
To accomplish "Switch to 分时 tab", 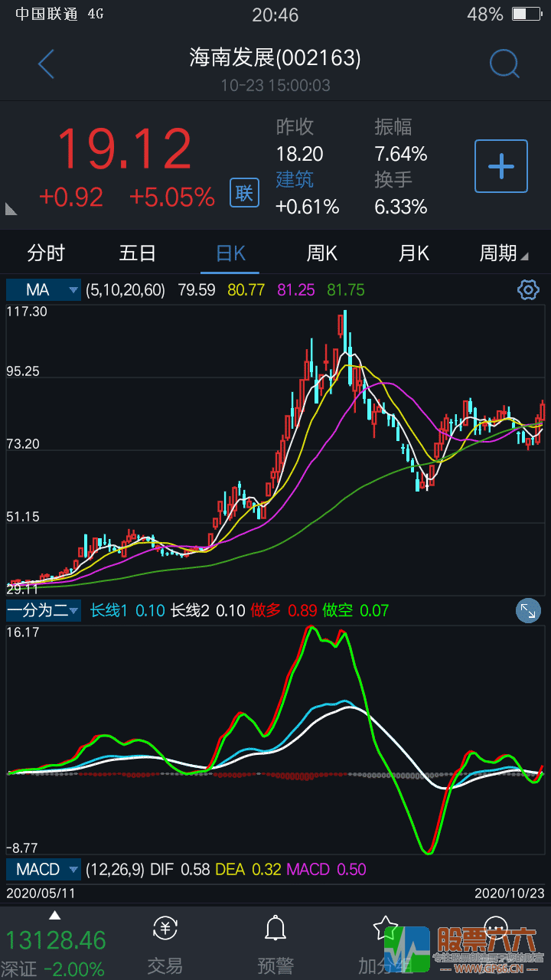I will click(x=46, y=253).
